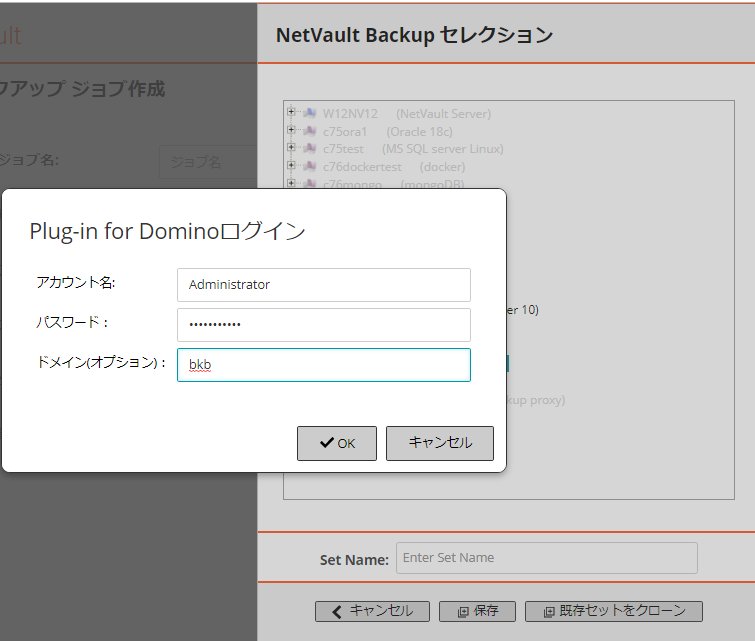
Task: Expand the W12NV12 NetVault Server node
Action: coord(291,112)
